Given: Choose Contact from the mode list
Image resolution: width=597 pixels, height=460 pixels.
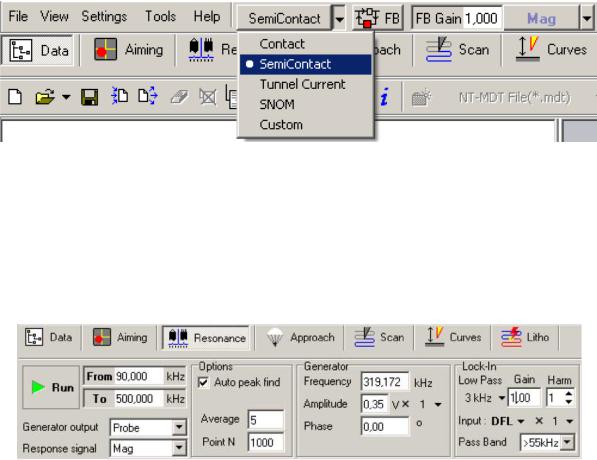Looking at the screenshot, I should coord(306,44).
